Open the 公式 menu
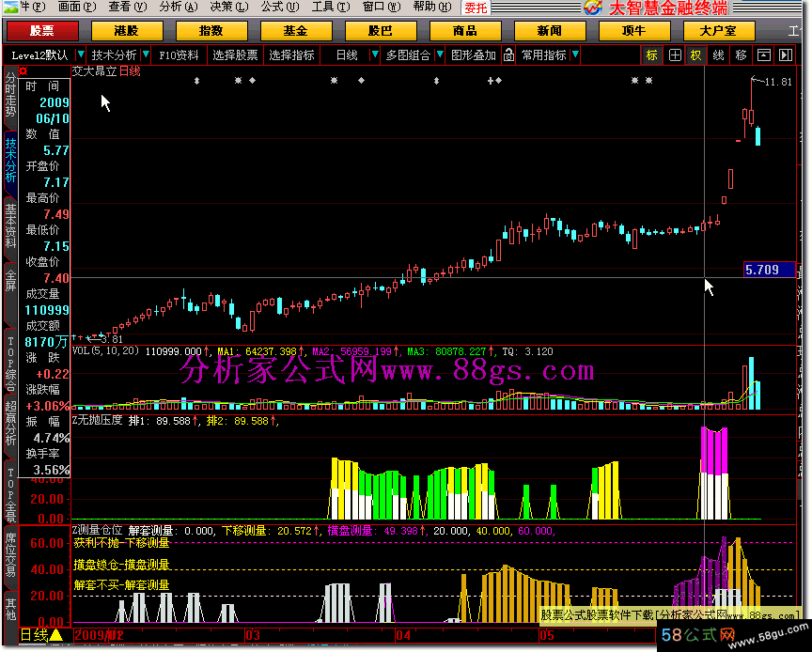The width and height of the screenshot is (812, 652). (280, 7)
